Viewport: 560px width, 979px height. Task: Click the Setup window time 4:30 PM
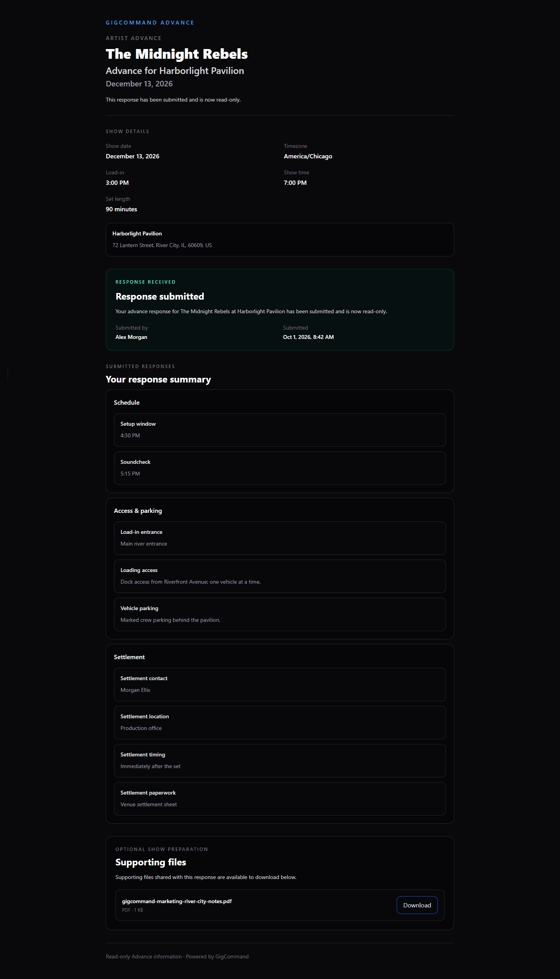[130, 435]
